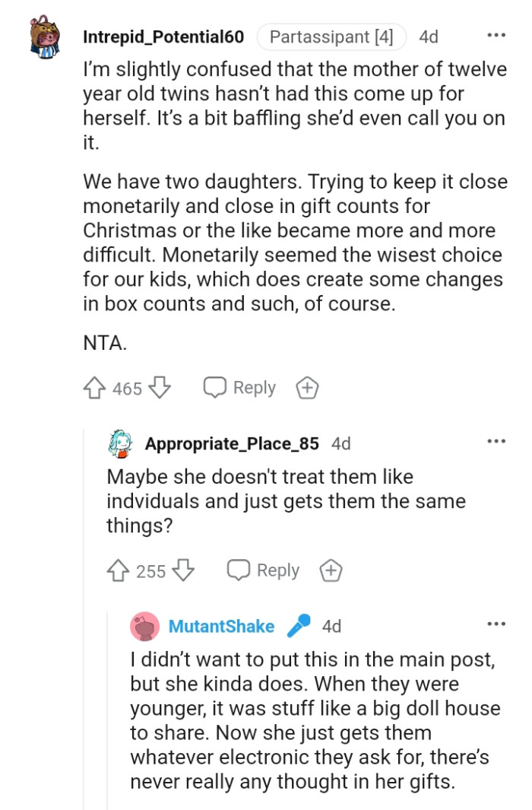Click the Partassipant [4] flair badge
The image size is (532, 810).
[x=331, y=37]
